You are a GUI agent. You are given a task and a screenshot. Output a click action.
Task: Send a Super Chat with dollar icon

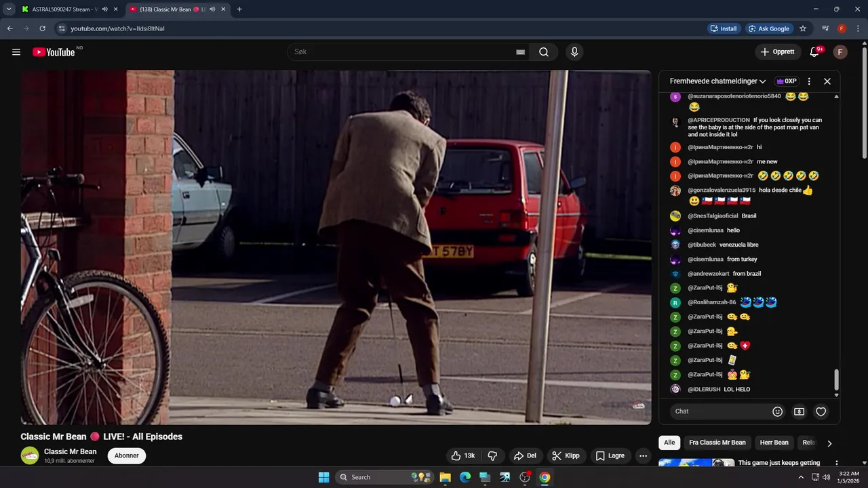800,411
